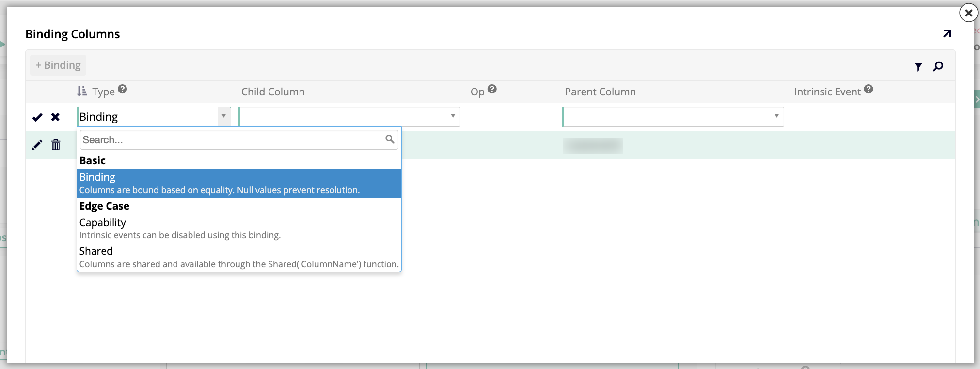Sort by Type using sort icon
Image resolution: width=980 pixels, height=369 pixels.
(x=82, y=92)
